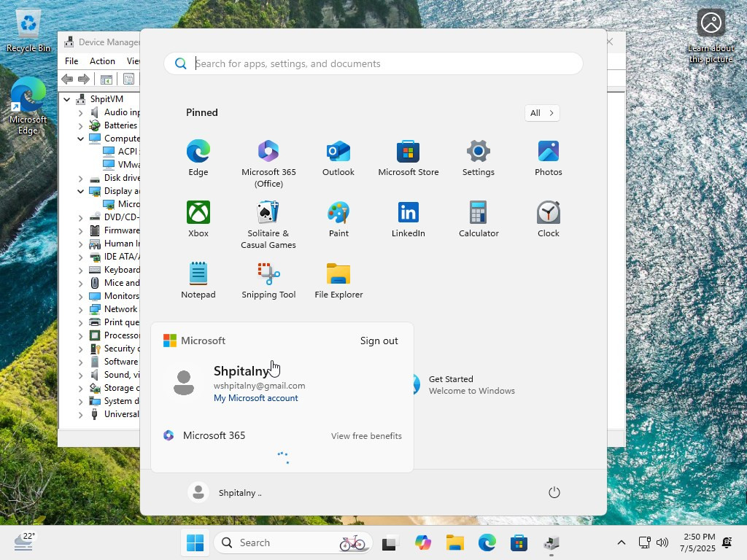
Task: Open the File menu in Device Manager
Action: tap(71, 61)
